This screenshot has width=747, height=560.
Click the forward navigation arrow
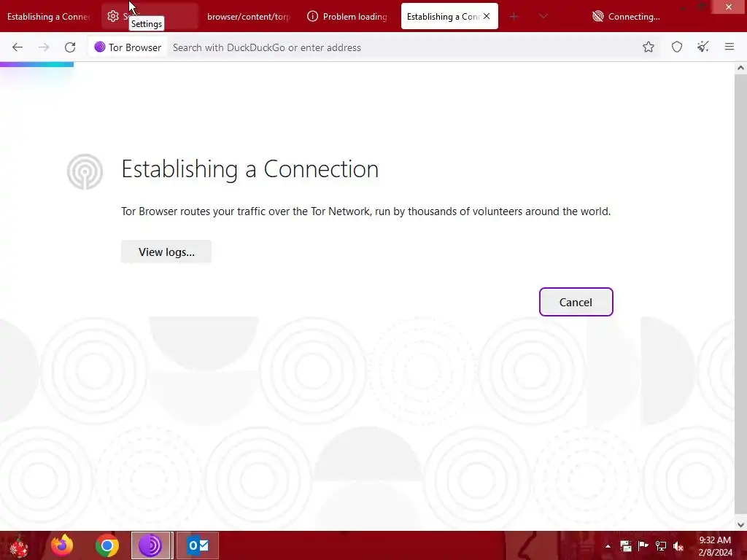pos(44,47)
